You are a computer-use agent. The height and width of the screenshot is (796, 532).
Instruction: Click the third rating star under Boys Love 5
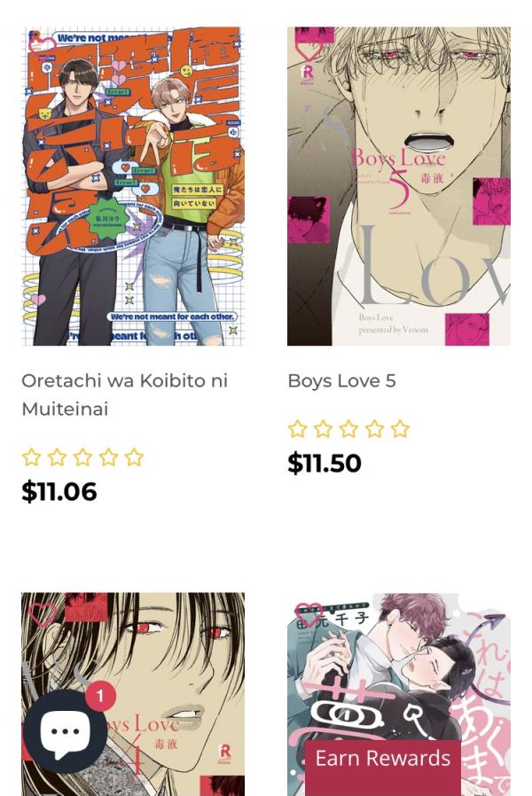point(348,429)
